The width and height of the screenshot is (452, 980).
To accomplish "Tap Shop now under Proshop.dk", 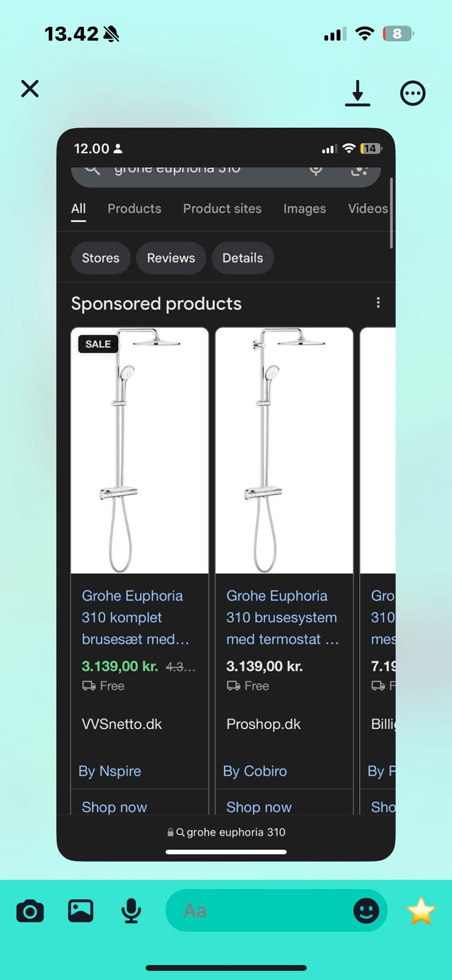I will pos(259,807).
